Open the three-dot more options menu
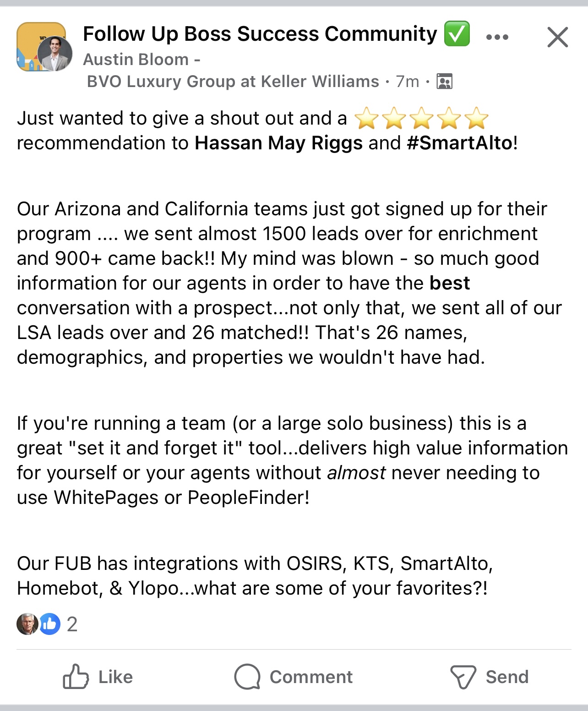The image size is (588, 711). coord(497,37)
